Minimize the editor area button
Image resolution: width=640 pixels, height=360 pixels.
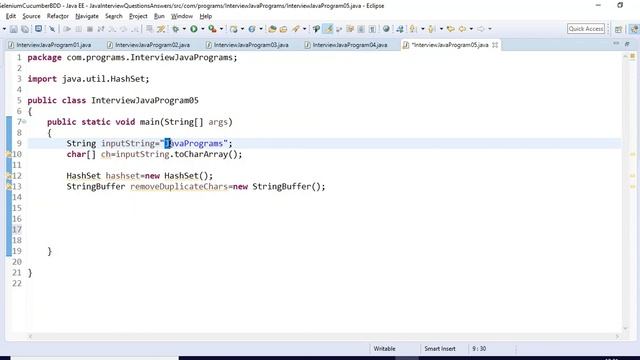coord(616,44)
